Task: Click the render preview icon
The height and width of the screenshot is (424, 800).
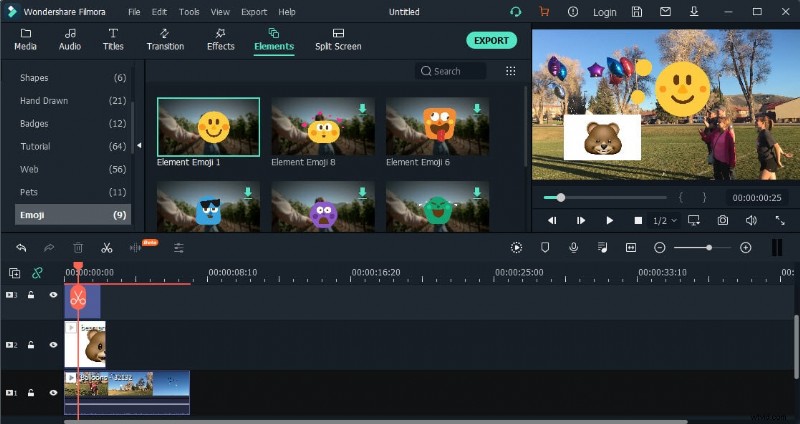Action: 516,248
